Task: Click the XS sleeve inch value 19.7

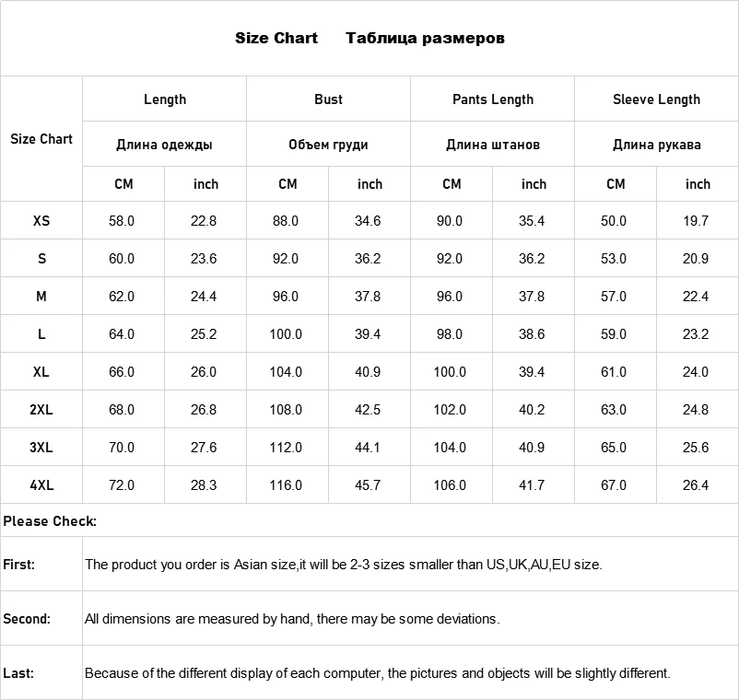Action: click(696, 221)
